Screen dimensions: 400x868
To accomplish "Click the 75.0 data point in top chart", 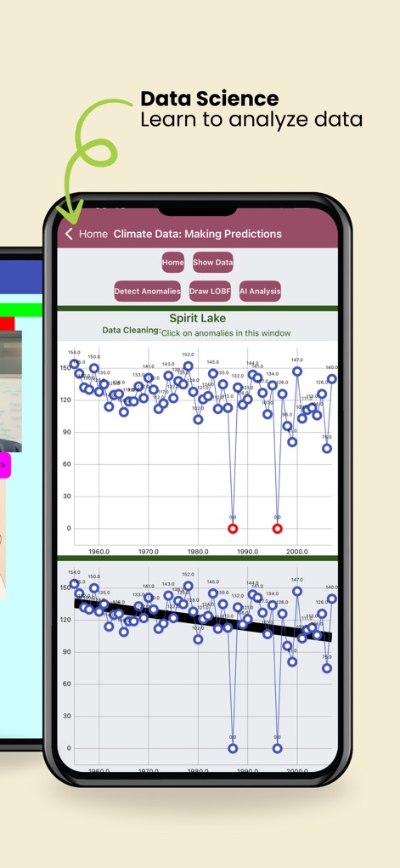I will (x=327, y=448).
